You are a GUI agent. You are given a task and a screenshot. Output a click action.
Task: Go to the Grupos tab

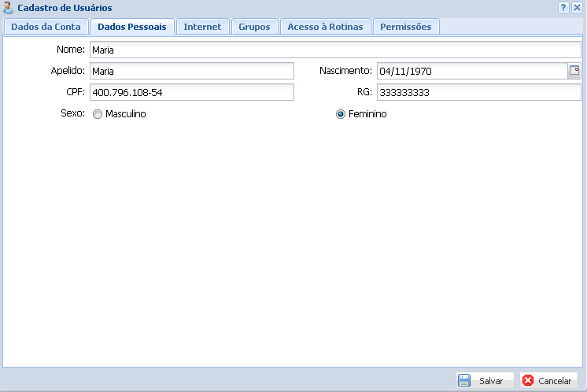254,27
